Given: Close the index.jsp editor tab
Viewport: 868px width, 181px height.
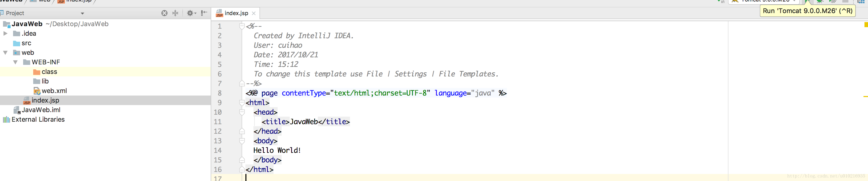Looking at the screenshot, I should point(254,13).
